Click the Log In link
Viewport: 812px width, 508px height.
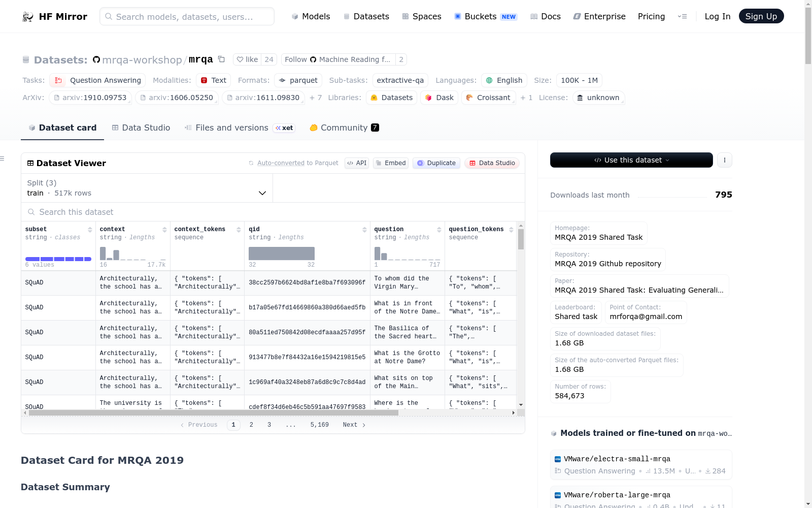[718, 16]
